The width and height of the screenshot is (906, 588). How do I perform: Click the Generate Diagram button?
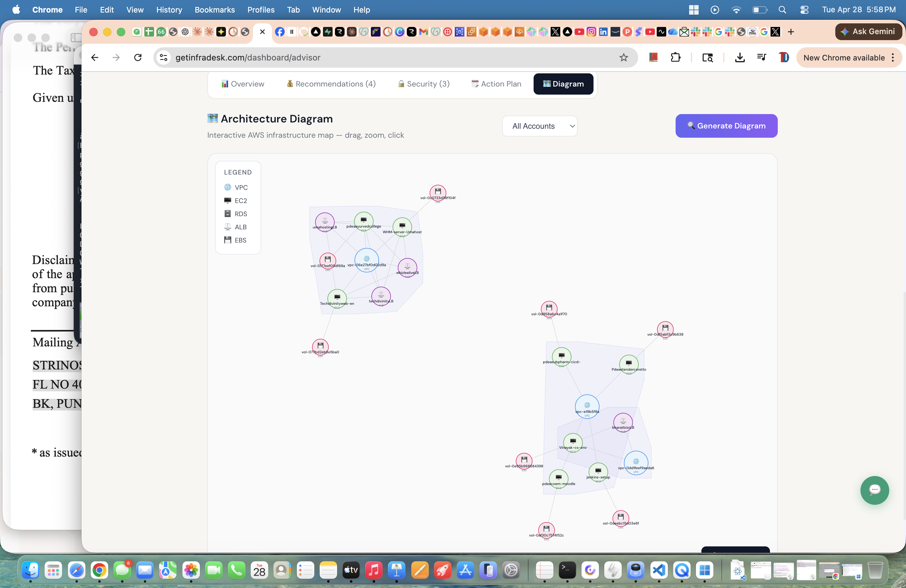(726, 126)
